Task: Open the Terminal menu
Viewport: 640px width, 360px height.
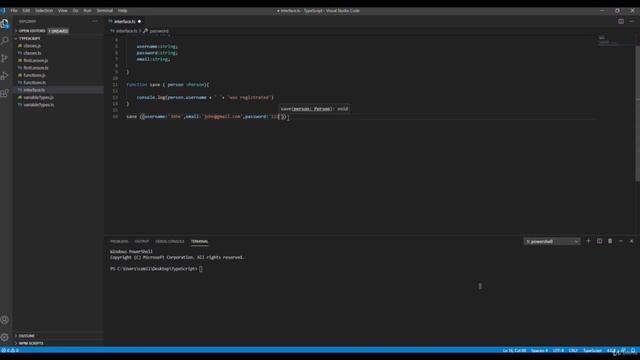Action: point(104,11)
